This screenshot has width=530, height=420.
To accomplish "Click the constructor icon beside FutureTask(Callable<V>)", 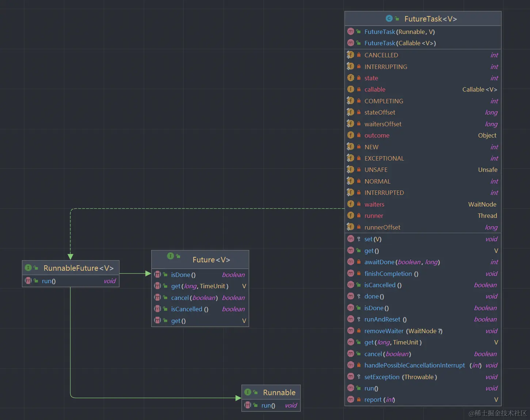I will tap(351, 43).
